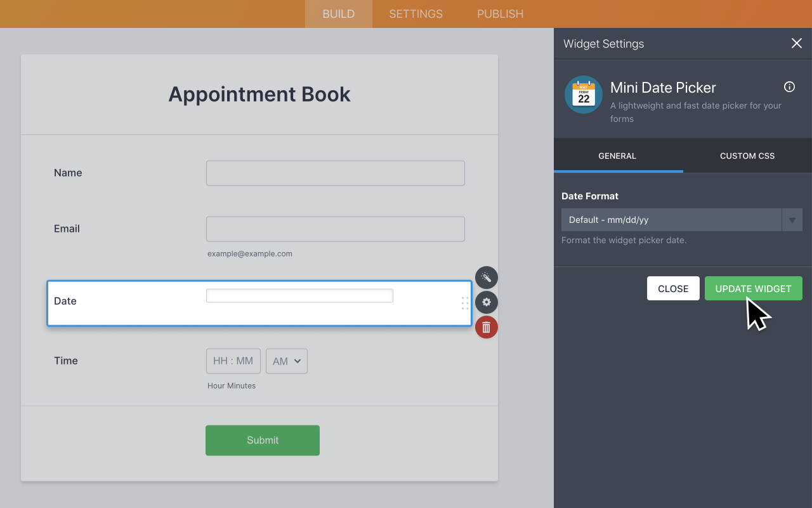Viewport: 812px width, 508px height.
Task: Click the UPDATE WIDGET button
Action: pyautogui.click(x=753, y=288)
